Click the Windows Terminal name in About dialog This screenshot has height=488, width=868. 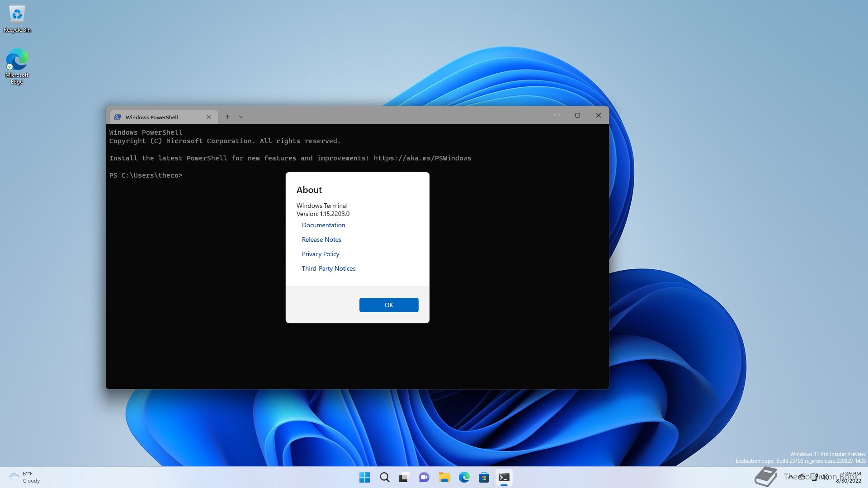click(x=322, y=206)
